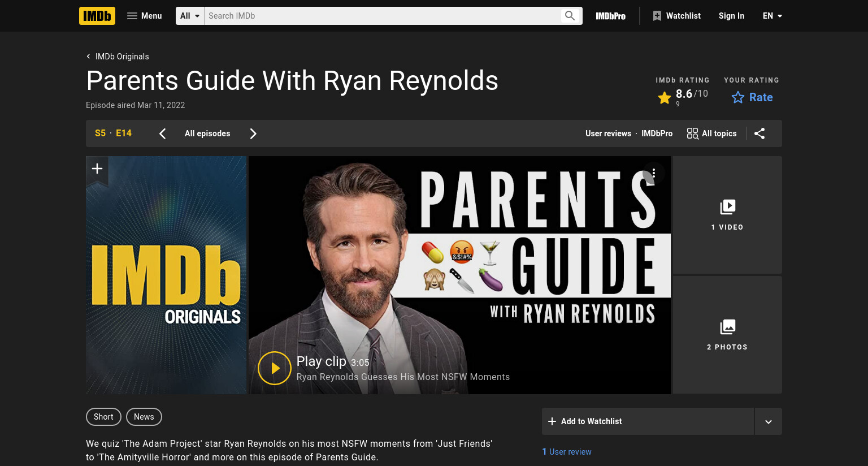Open the 1 Video gallery tile

pos(727,215)
